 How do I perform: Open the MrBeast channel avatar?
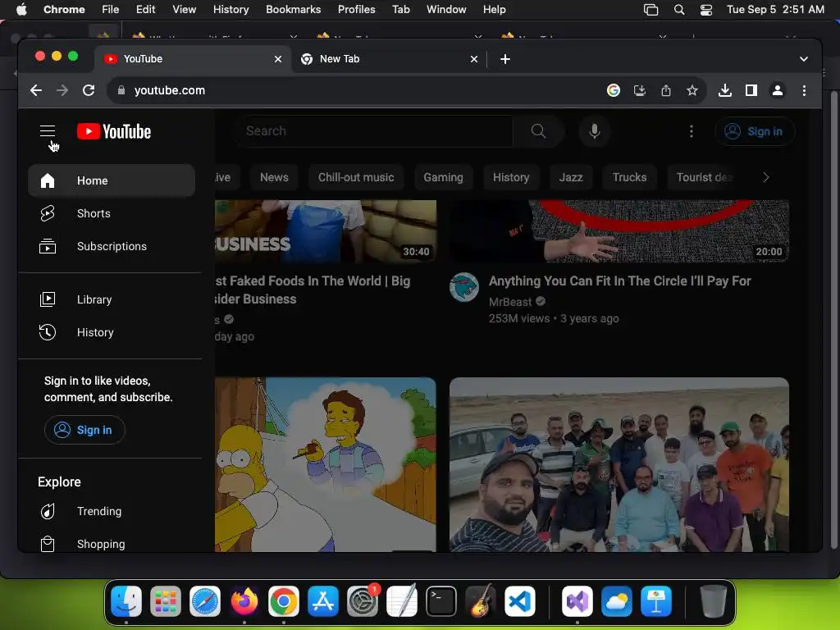[x=464, y=287]
